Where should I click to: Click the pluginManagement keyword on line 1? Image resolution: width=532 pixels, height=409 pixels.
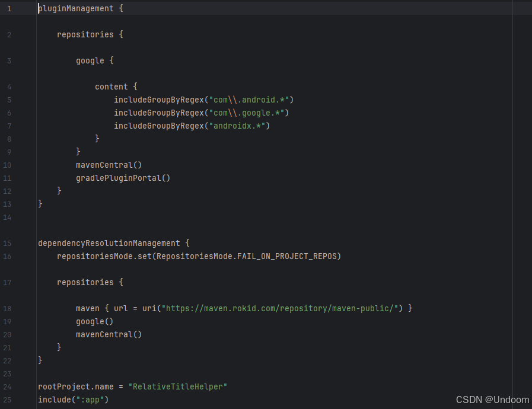76,8
